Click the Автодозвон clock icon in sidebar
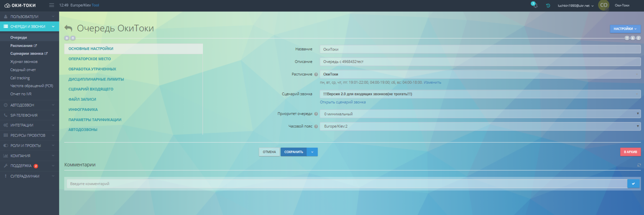644x215 pixels. coord(6,105)
